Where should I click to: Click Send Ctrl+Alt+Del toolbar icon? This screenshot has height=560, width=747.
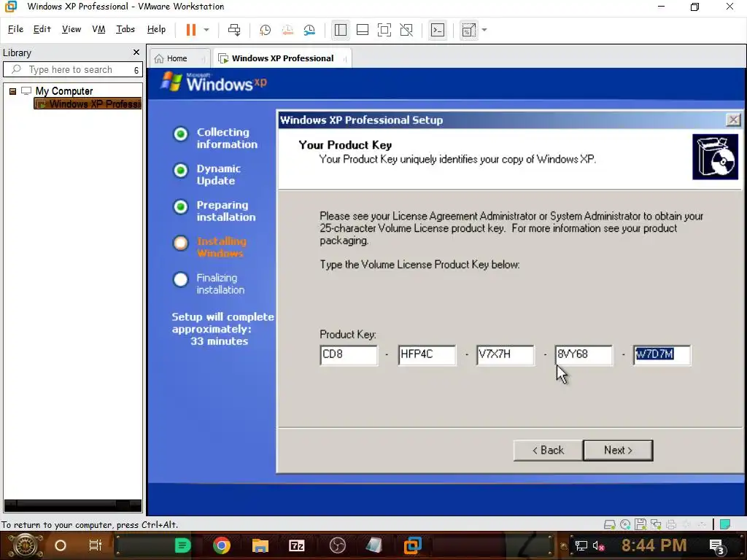tap(234, 30)
